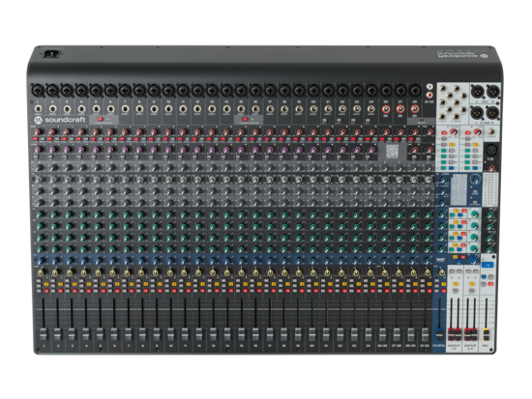Screen dimensions: 532x399
Task: Click the red RCA input for 31-32
Action: (429, 95)
